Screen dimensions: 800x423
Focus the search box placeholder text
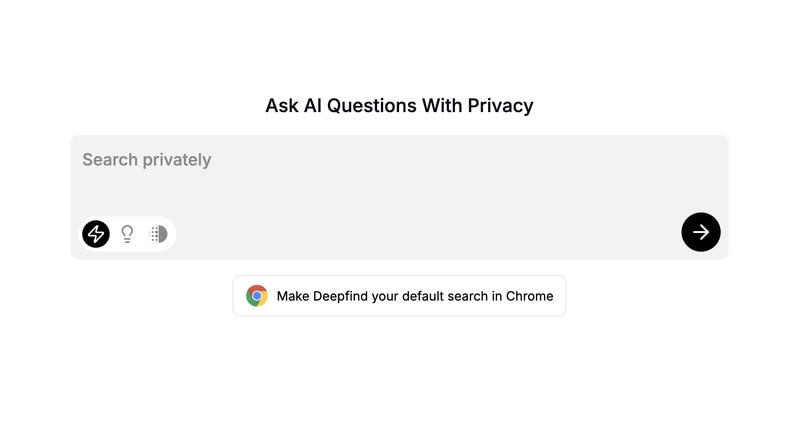(147, 160)
